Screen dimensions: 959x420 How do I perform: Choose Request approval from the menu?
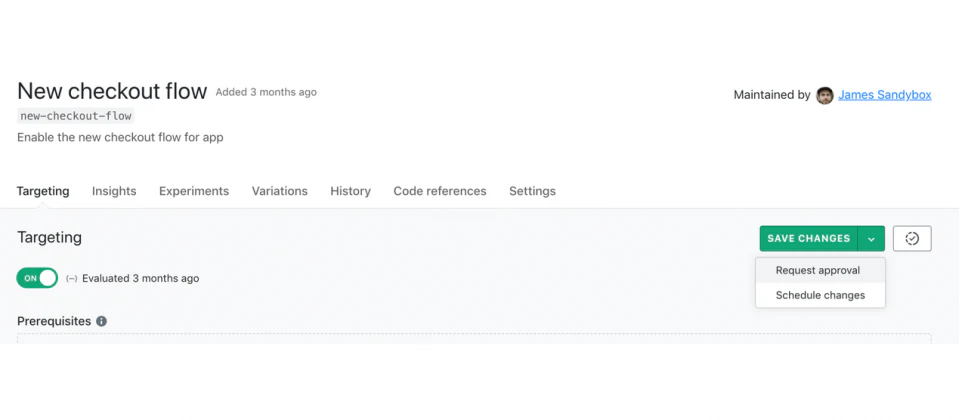point(818,271)
